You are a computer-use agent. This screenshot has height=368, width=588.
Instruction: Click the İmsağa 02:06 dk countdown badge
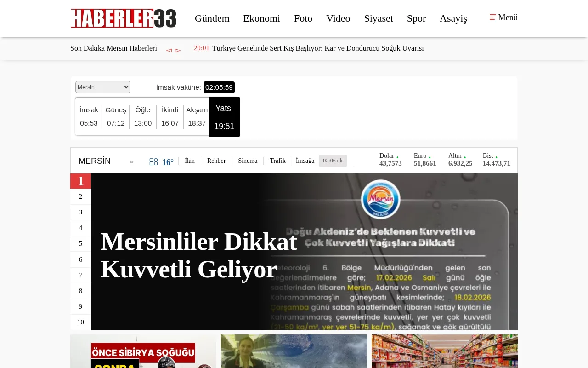tap(333, 161)
